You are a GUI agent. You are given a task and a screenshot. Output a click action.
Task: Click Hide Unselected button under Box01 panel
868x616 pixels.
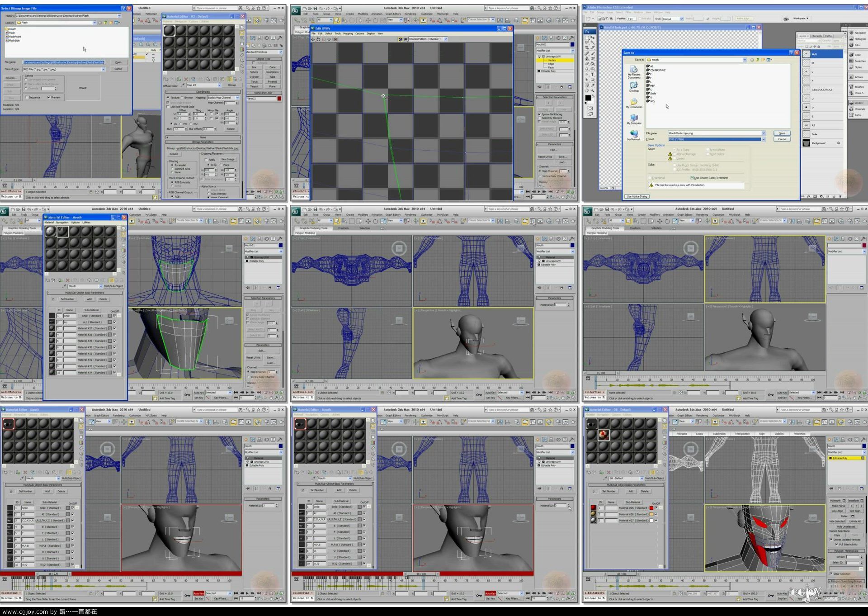[846, 526]
